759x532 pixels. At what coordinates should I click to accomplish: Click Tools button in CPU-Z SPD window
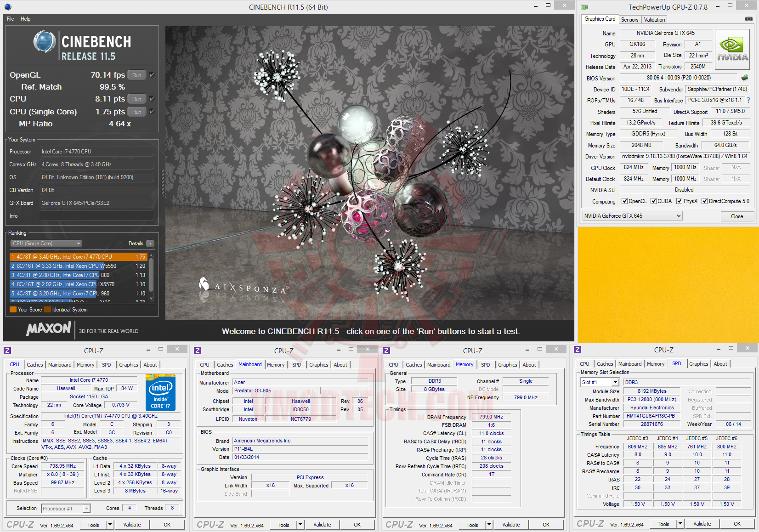click(x=663, y=524)
